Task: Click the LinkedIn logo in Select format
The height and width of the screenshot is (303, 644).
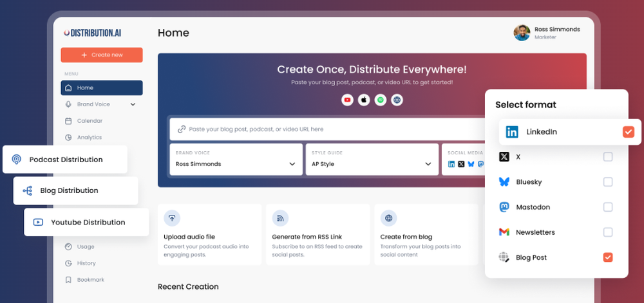Action: [512, 132]
